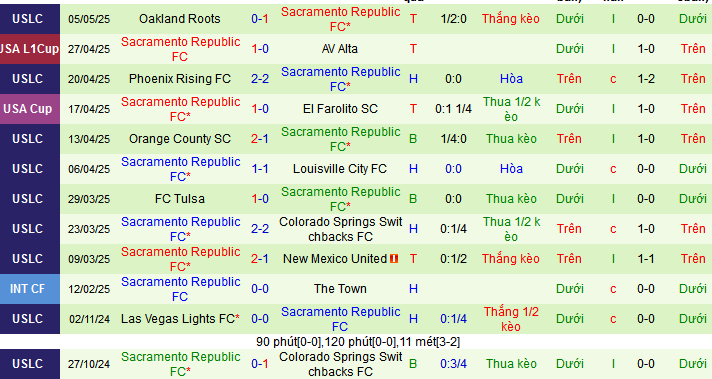Open the USA Cup league label
Screen dimensions: 712x379
coord(30,109)
